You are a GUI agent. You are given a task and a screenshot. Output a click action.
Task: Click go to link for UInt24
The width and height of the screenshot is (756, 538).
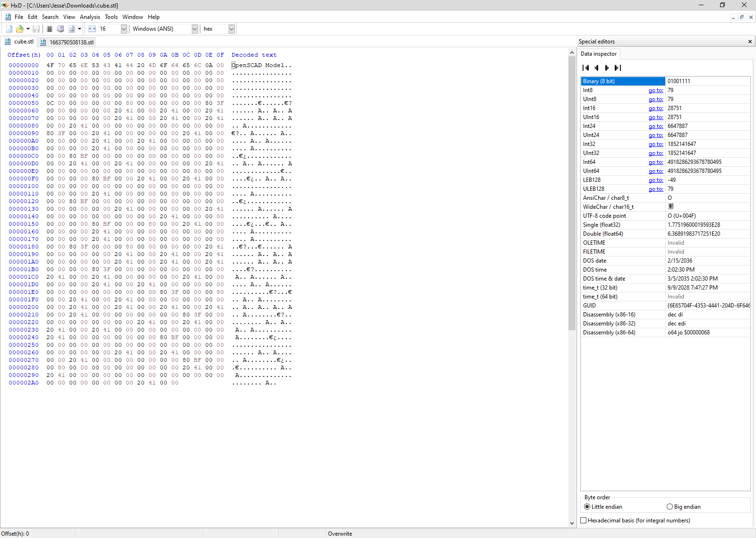pos(656,135)
